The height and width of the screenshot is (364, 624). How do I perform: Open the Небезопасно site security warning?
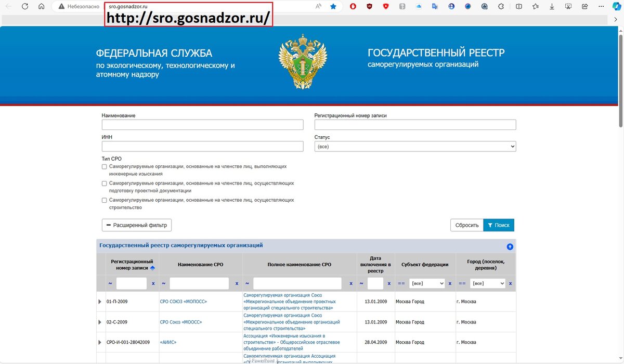click(x=79, y=7)
